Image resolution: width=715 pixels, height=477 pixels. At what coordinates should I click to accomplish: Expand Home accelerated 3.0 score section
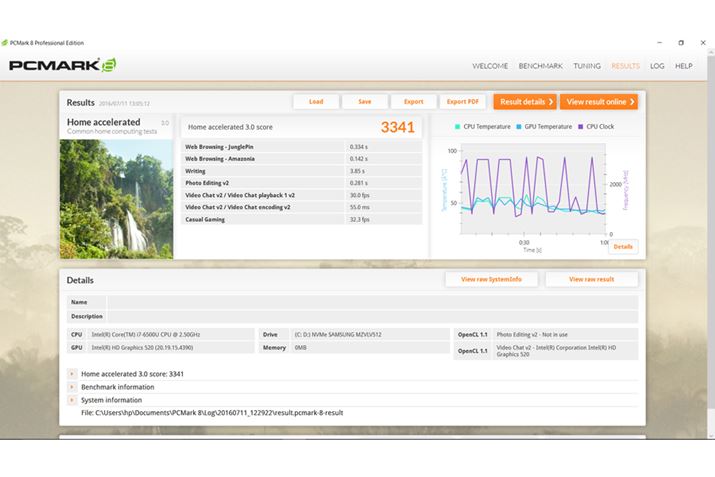pyautogui.click(x=72, y=374)
